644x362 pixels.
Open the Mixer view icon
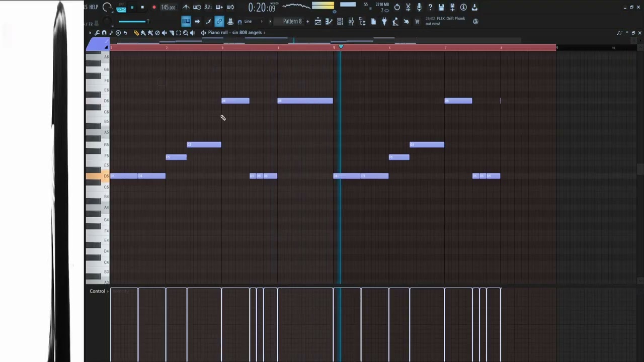tap(351, 21)
